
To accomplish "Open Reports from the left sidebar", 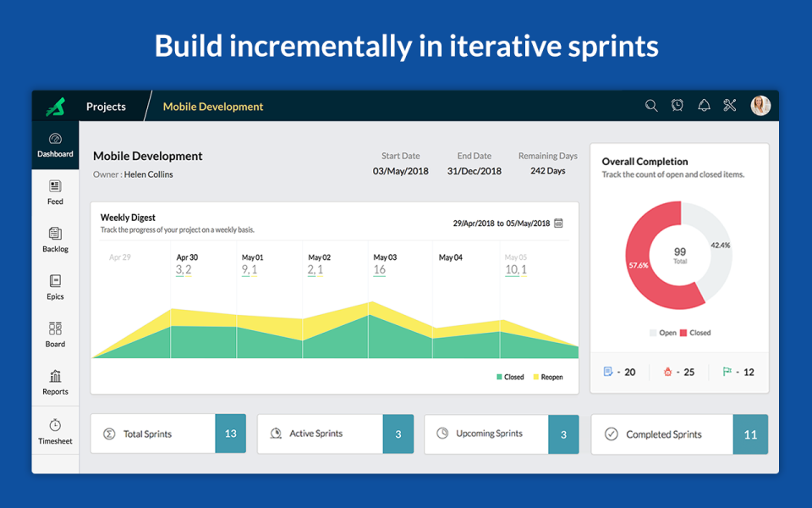I will 55,379.
